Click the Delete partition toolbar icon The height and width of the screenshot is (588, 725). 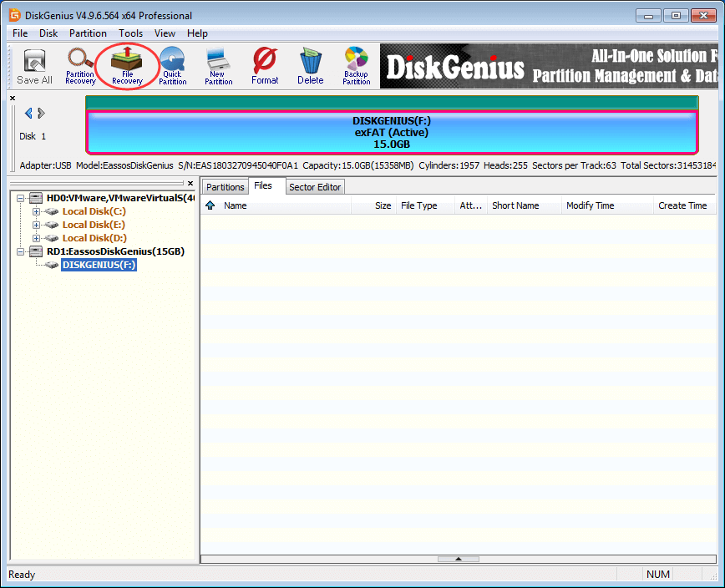tap(310, 67)
